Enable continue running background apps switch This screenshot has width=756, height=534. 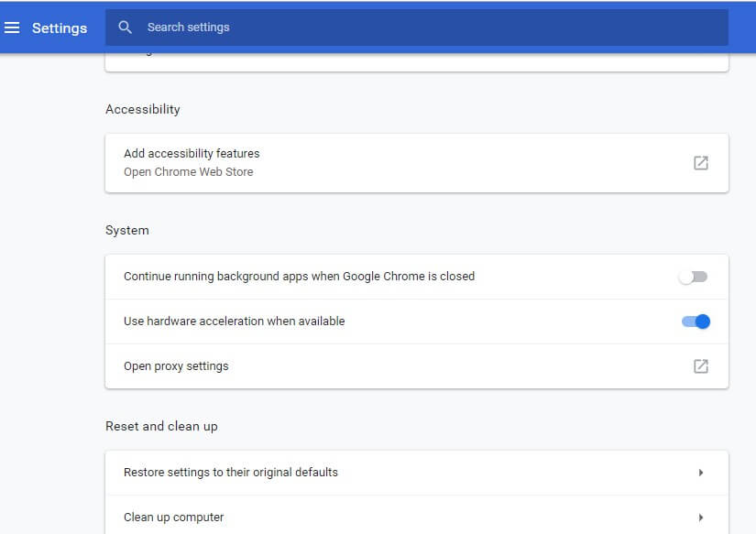pos(694,277)
